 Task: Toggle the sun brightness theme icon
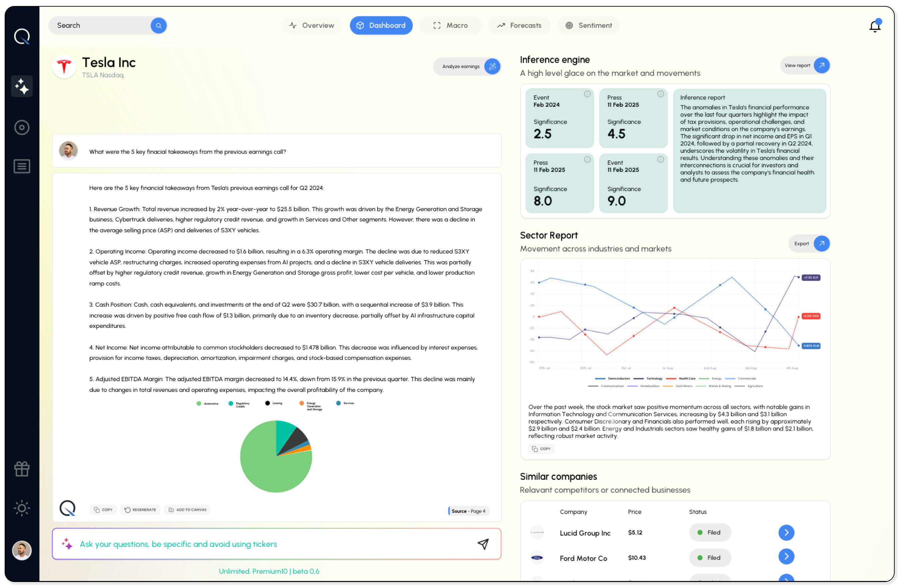tap(22, 509)
